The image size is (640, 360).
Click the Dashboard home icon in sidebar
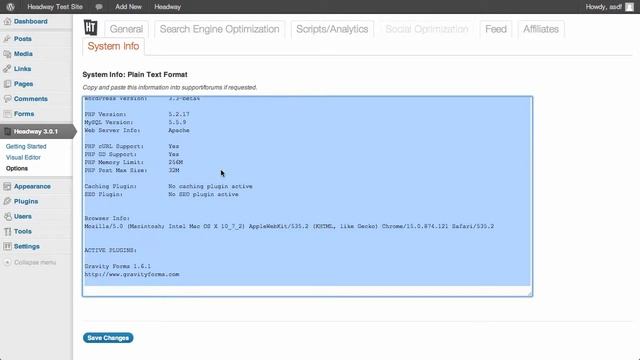[x=7, y=22]
